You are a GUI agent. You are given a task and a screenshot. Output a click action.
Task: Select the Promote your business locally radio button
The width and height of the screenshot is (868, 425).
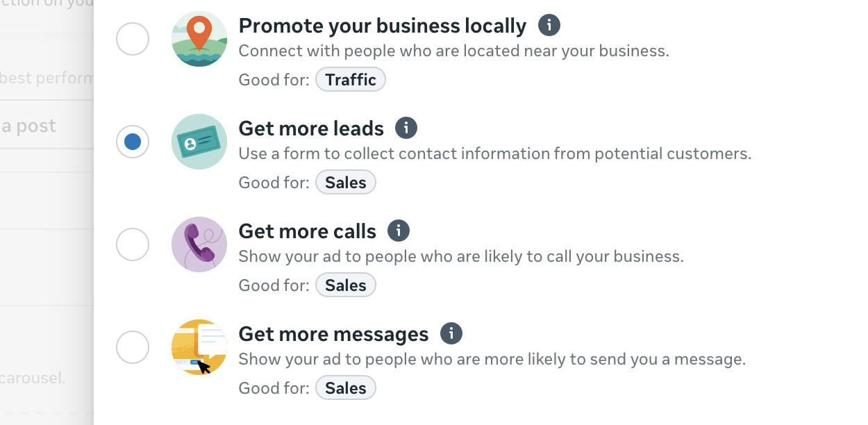point(133,39)
